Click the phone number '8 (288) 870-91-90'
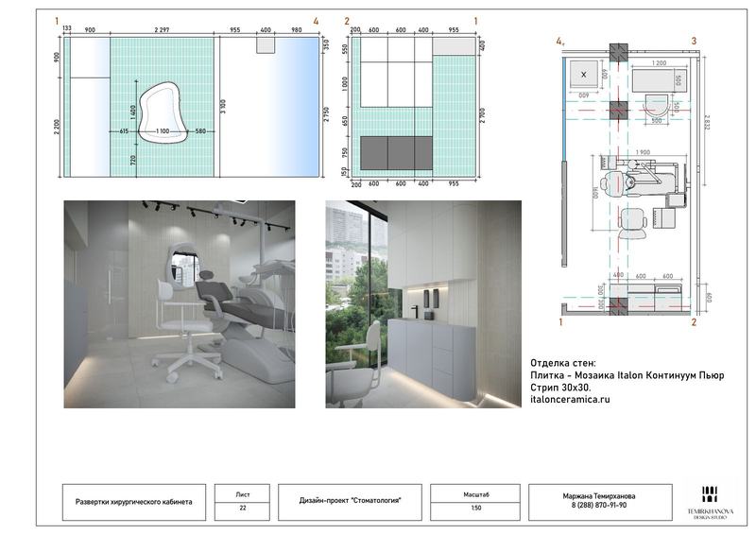The width and height of the screenshot is (756, 535). pyautogui.click(x=599, y=505)
